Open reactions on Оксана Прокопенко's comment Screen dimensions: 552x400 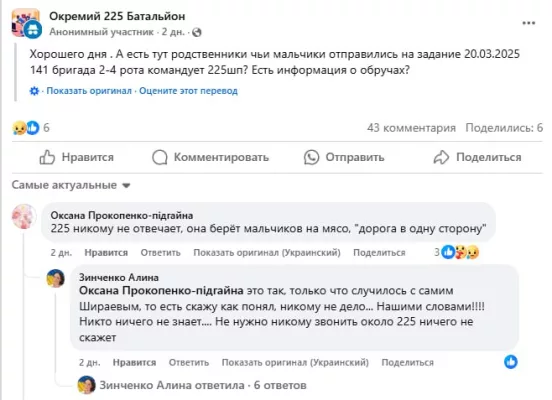(457, 252)
